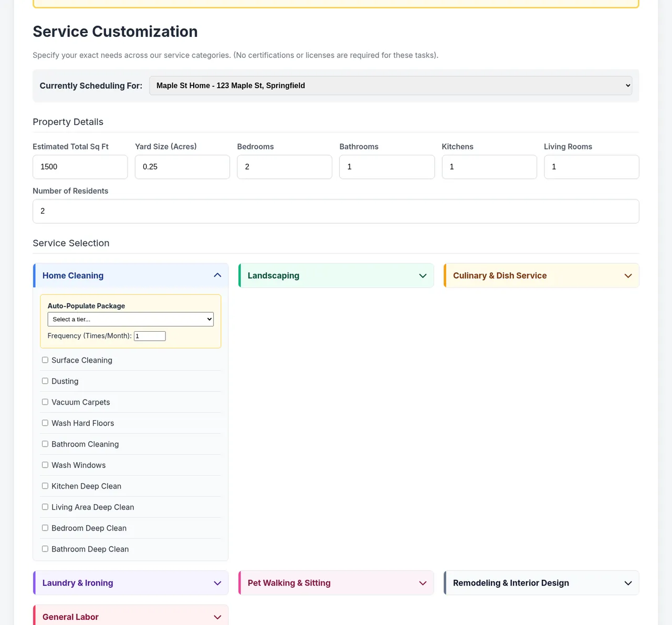Check the Surface Cleaning checkbox
Image resolution: width=672 pixels, height=625 pixels.
(45, 360)
